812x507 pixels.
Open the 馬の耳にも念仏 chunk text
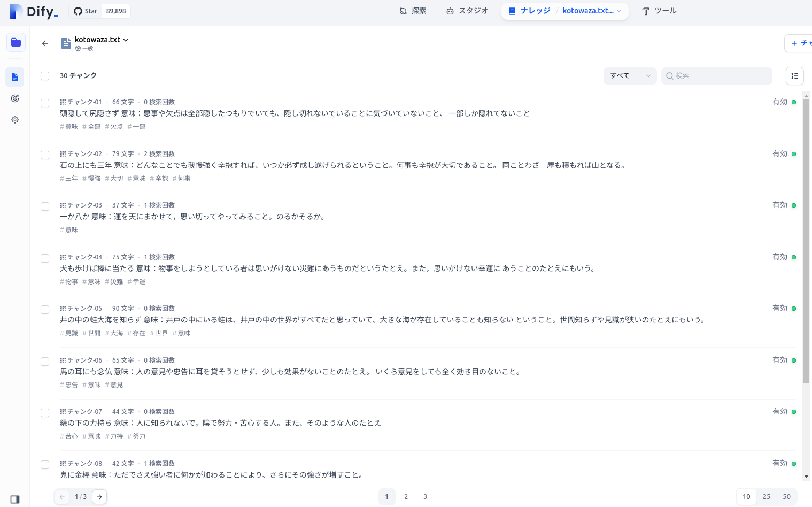pyautogui.click(x=291, y=372)
